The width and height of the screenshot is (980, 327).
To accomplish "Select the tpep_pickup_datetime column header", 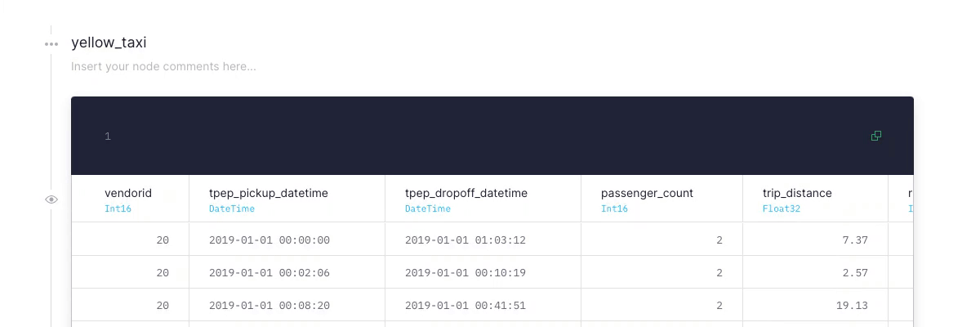I will (269, 194).
